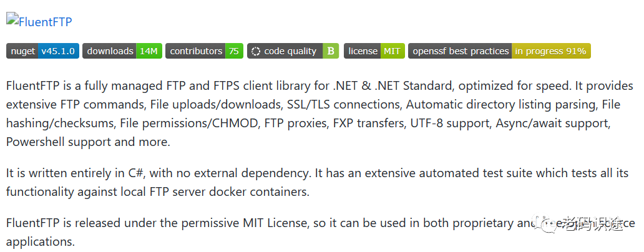Click the yellow in progress 91% indicator

[x=550, y=51]
